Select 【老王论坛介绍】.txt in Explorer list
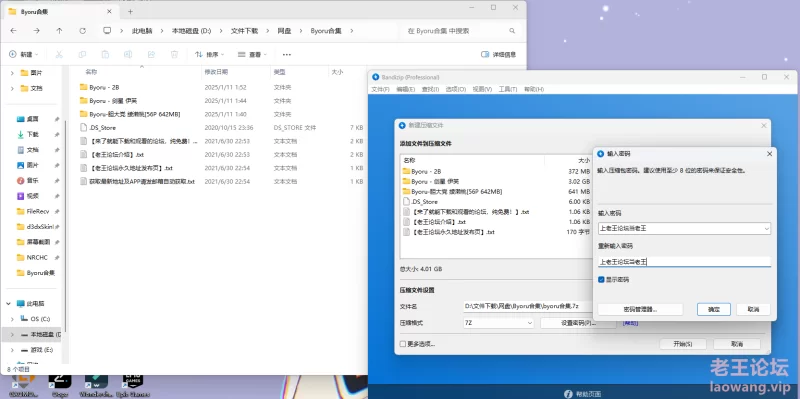 tap(117, 154)
